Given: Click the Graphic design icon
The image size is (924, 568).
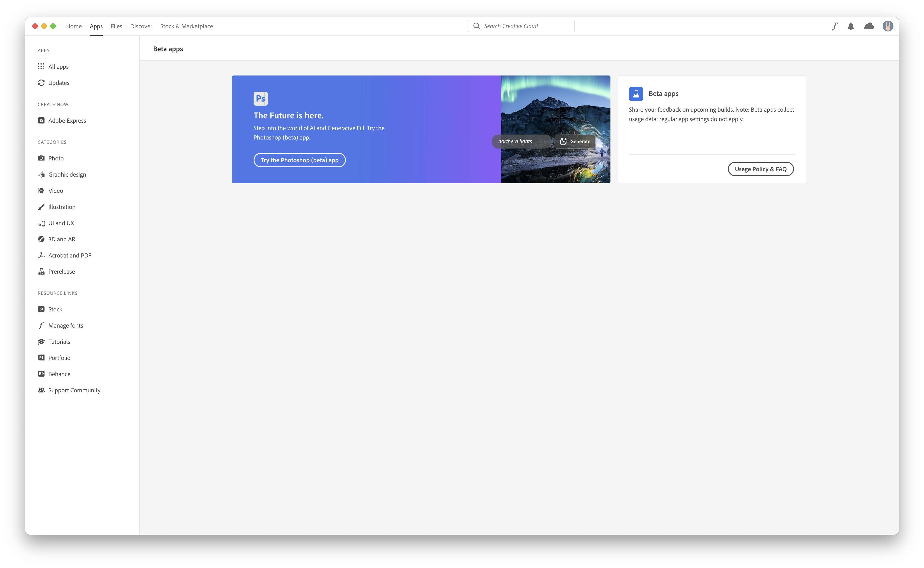Looking at the screenshot, I should [41, 174].
